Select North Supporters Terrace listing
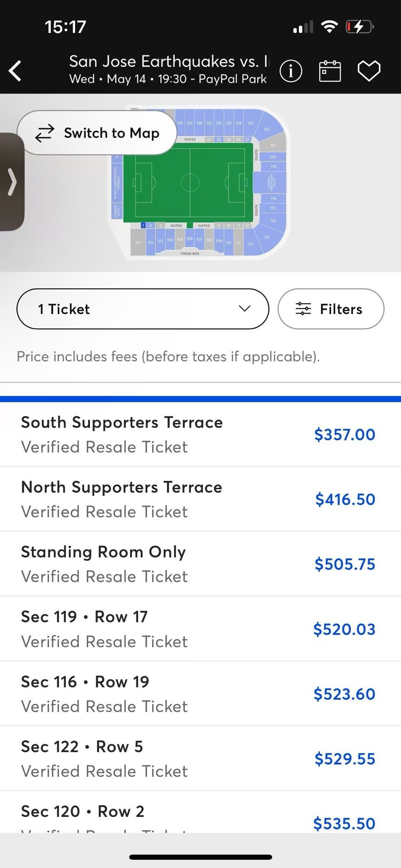This screenshot has width=401, height=868. tap(200, 499)
